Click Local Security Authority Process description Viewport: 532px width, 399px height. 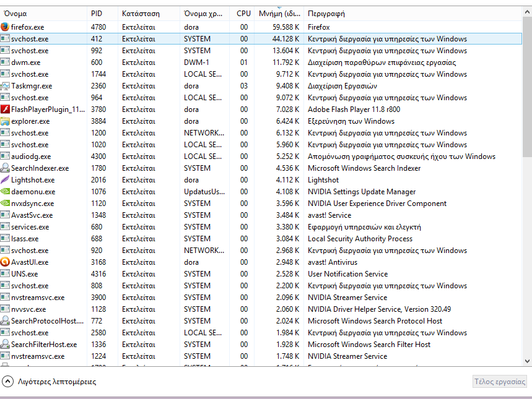[x=360, y=239]
